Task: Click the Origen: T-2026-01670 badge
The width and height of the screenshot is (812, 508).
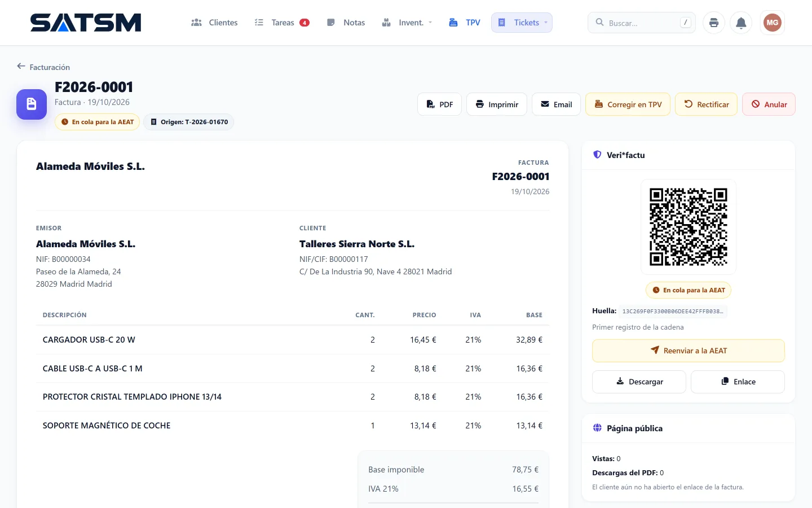Action: (189, 122)
